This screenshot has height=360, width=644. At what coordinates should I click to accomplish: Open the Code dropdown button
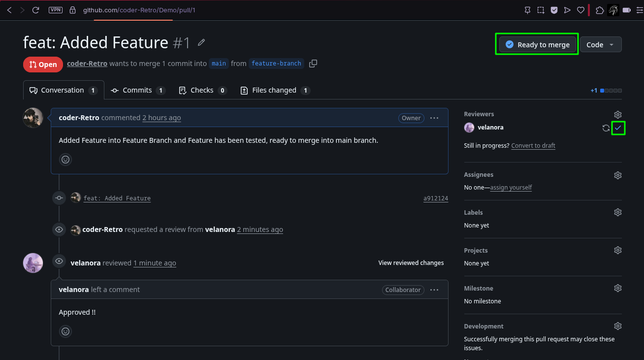tap(601, 44)
